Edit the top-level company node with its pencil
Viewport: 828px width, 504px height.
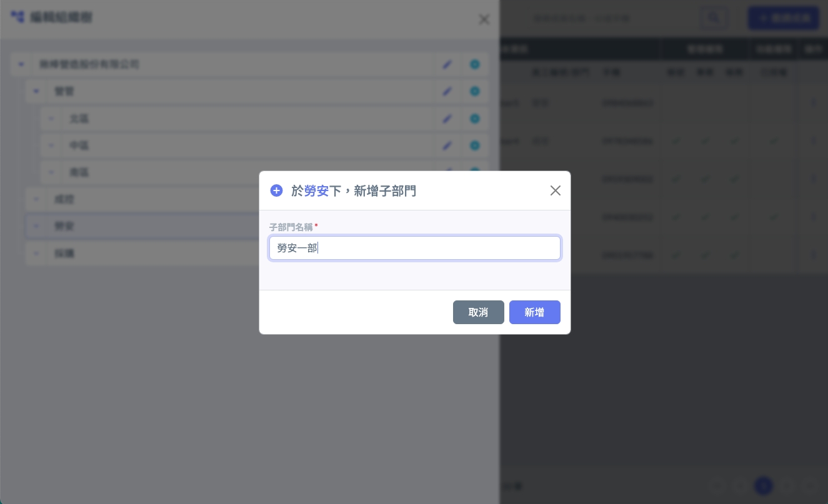pyautogui.click(x=447, y=64)
